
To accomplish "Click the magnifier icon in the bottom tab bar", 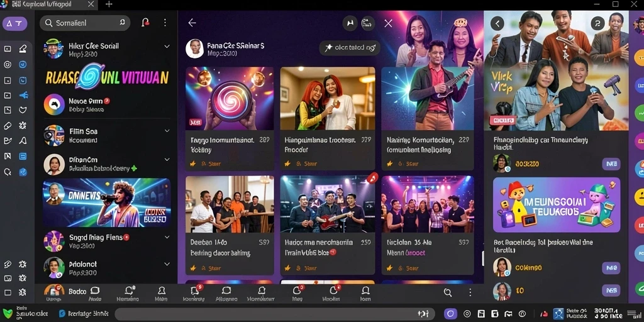I will 448,292.
